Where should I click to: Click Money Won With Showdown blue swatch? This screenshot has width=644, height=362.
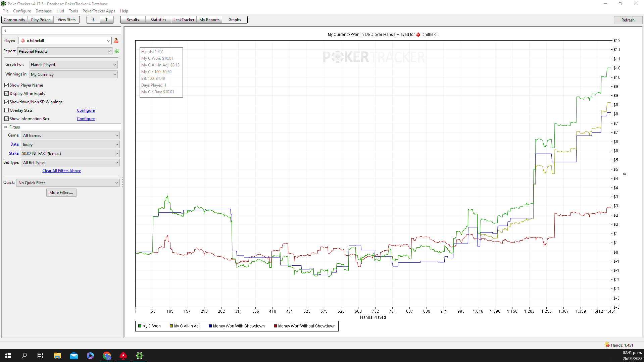[210, 326]
